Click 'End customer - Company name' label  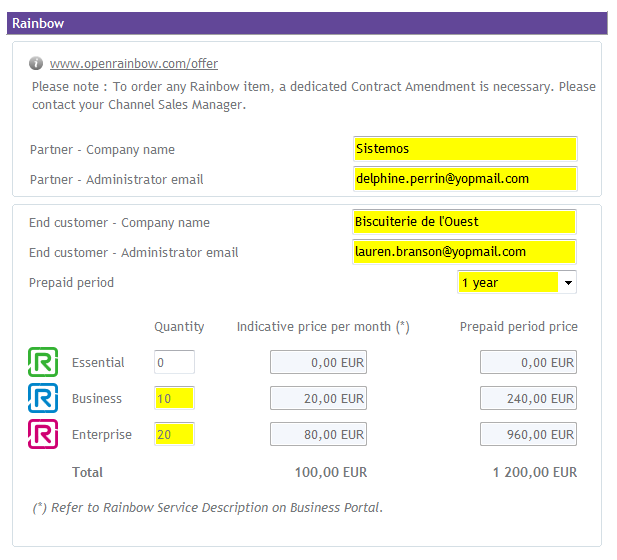pyautogui.click(x=119, y=222)
